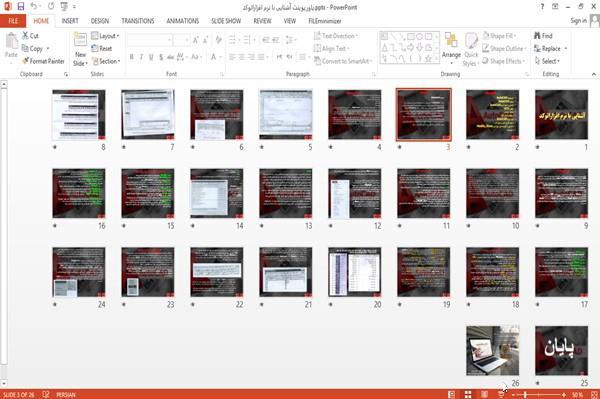Open the Section dropdown
The image size is (600, 399).
click(x=106, y=61)
